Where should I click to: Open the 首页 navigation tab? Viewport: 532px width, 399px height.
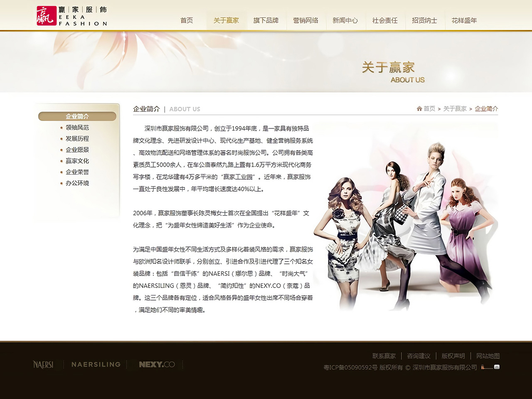(187, 20)
